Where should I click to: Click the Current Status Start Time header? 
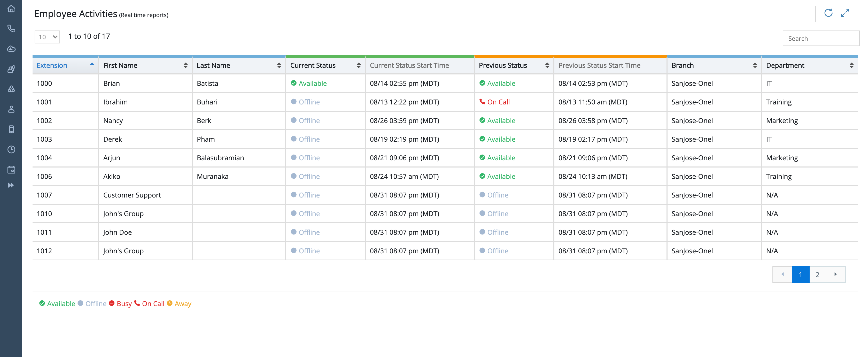tap(409, 65)
